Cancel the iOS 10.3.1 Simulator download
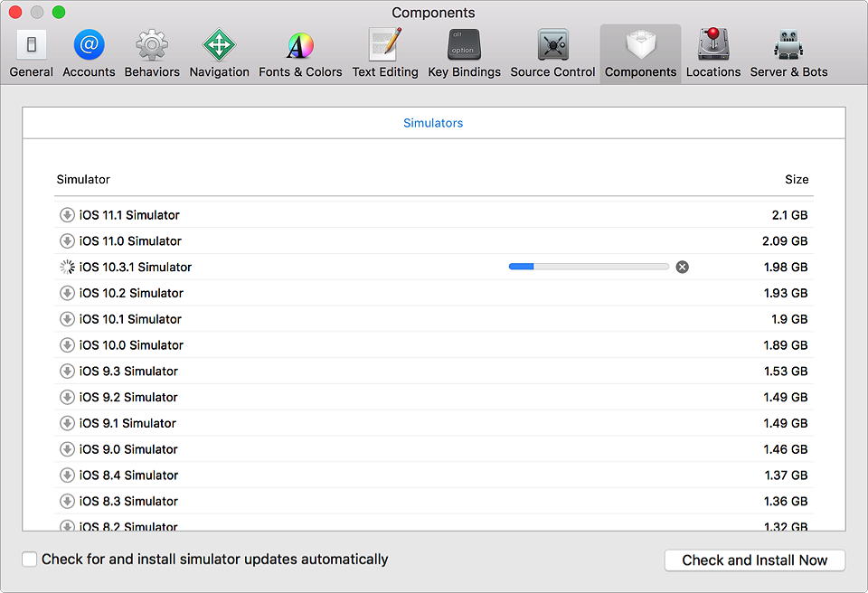 [682, 267]
